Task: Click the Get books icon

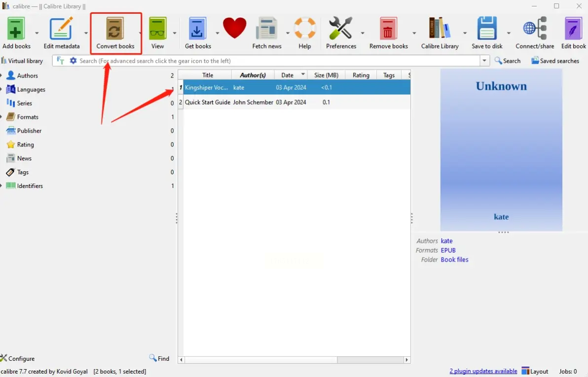Action: coord(197,29)
